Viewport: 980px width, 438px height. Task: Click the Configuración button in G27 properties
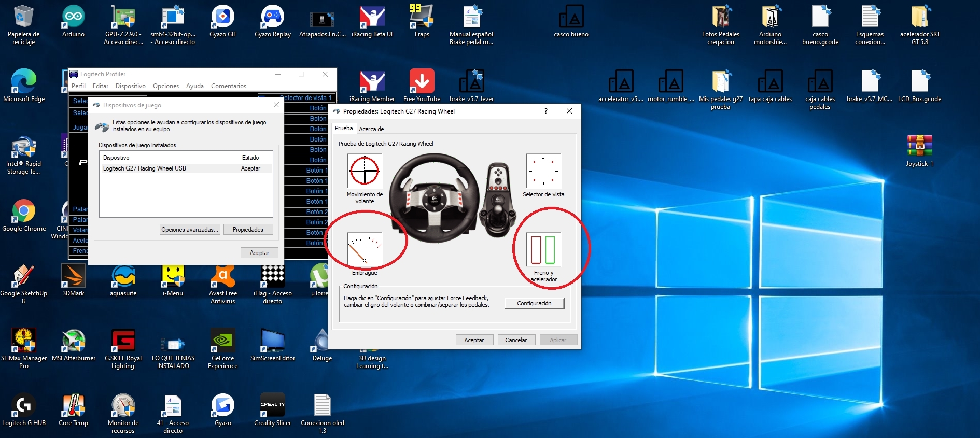click(x=534, y=303)
